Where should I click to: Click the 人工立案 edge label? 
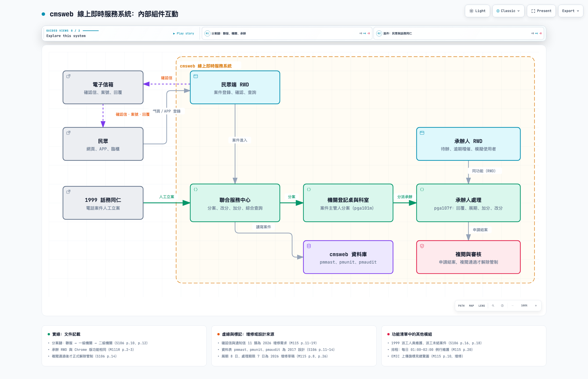click(x=167, y=197)
